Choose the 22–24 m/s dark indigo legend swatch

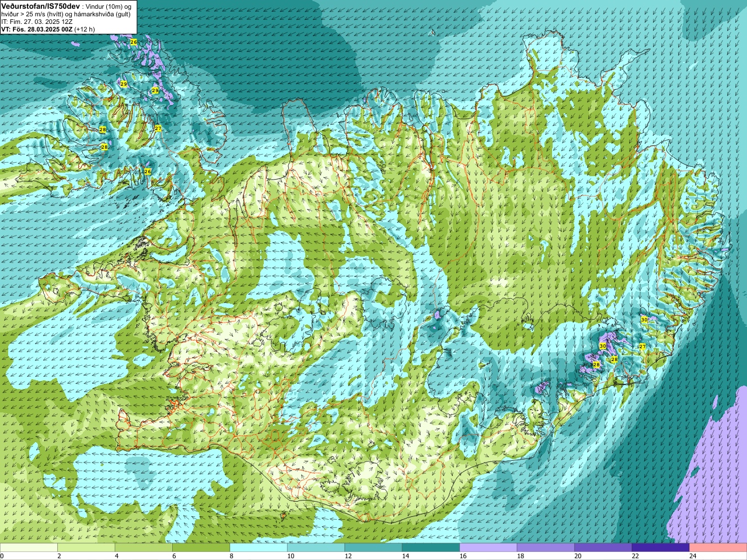661,548
